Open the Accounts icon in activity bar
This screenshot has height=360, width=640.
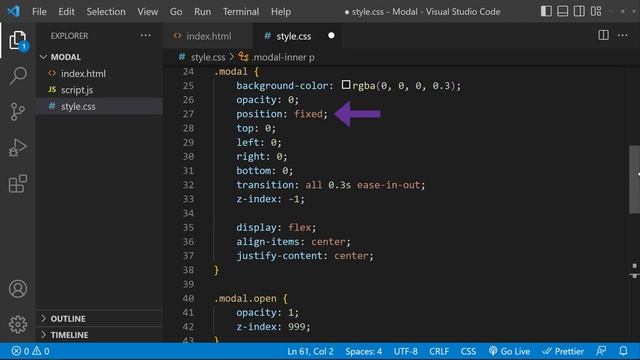18,289
